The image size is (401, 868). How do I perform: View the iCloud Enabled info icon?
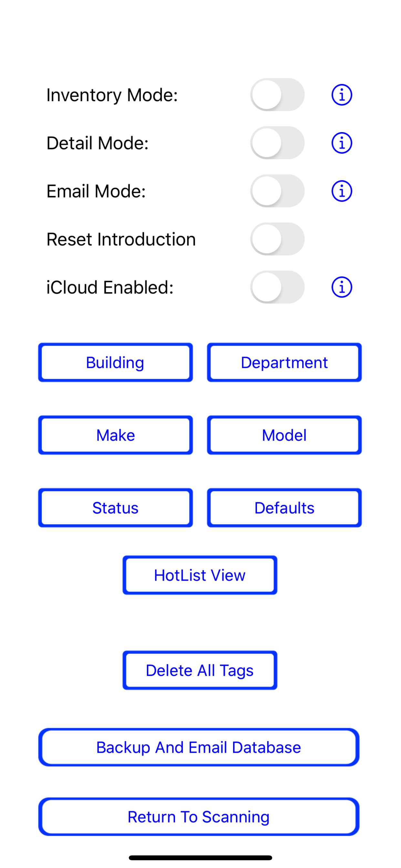click(x=342, y=287)
